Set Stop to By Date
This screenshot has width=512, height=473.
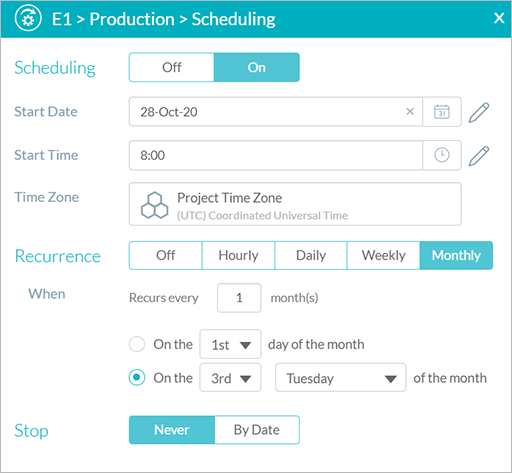(257, 430)
